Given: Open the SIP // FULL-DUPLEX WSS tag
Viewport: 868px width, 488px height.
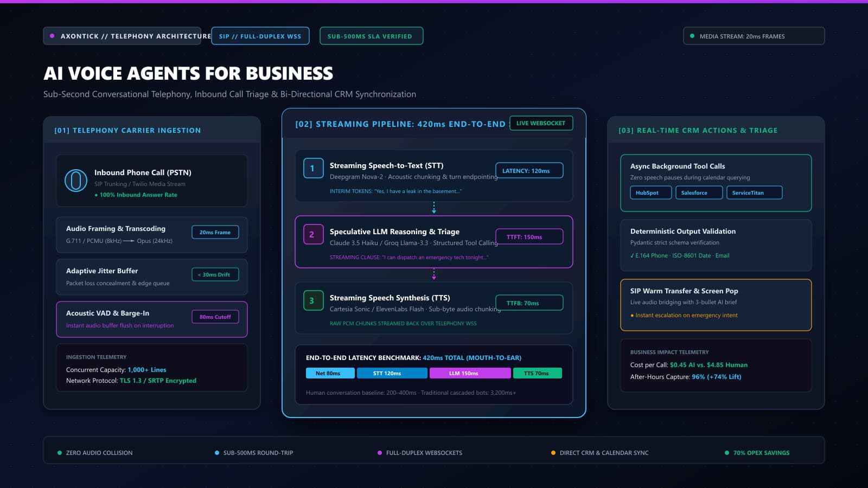Looking at the screenshot, I should [260, 36].
